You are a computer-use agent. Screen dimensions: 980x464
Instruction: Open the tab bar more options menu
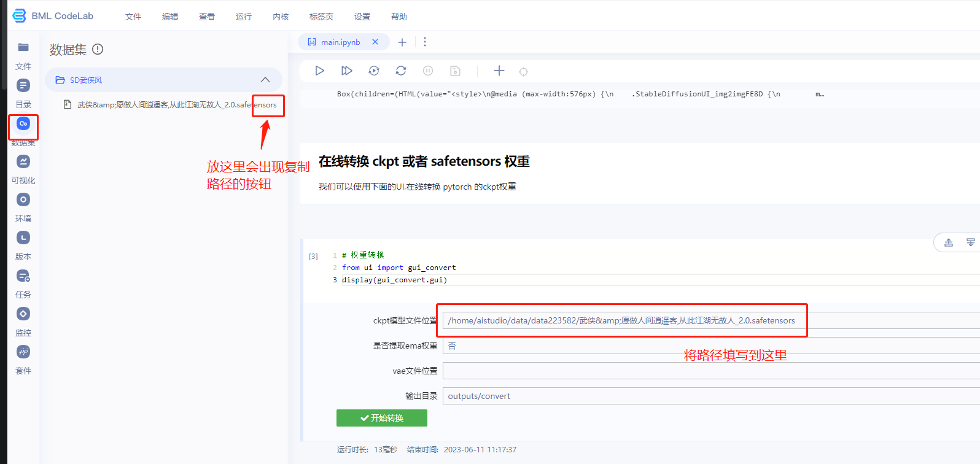click(425, 42)
